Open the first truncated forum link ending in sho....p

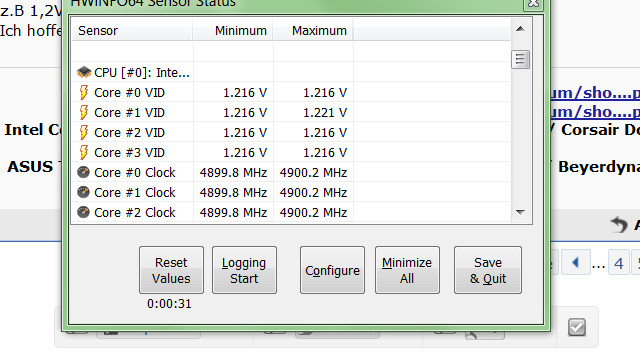coord(595,93)
